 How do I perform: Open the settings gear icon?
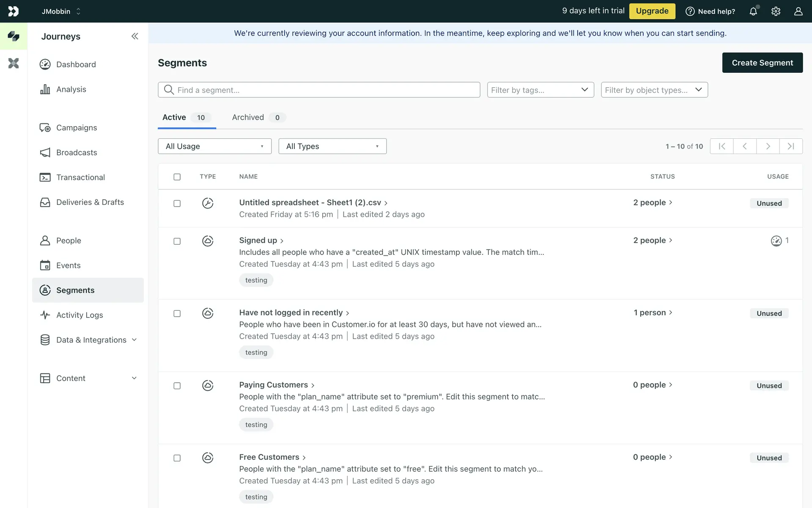[x=776, y=11]
